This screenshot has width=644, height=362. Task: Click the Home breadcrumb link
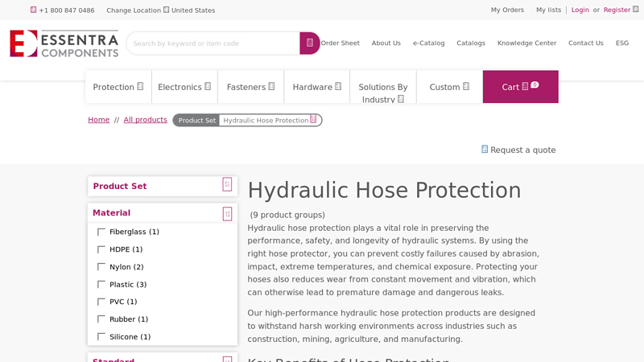tap(98, 119)
